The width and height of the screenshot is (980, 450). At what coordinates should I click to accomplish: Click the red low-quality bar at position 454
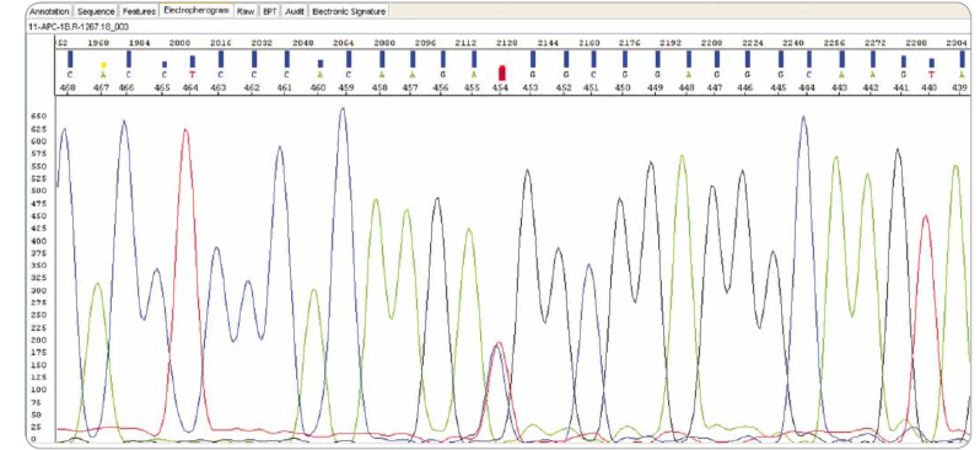[502, 72]
